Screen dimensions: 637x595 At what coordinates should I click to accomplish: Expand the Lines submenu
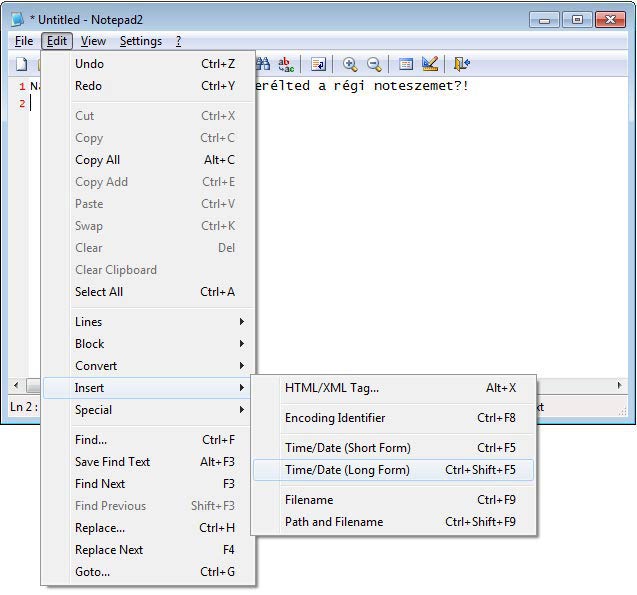[x=149, y=322]
